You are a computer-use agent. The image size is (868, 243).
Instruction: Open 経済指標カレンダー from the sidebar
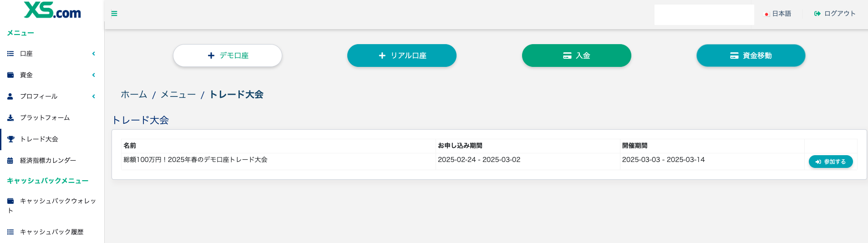[x=48, y=161]
